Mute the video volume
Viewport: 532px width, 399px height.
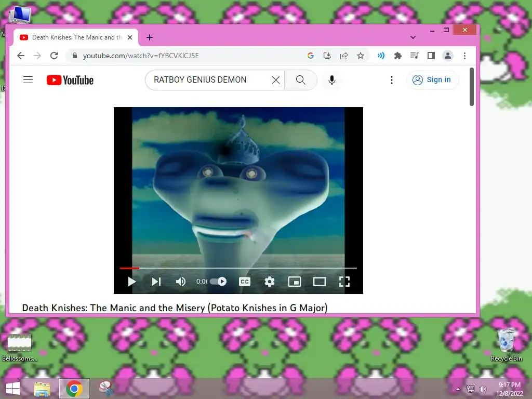click(x=180, y=282)
